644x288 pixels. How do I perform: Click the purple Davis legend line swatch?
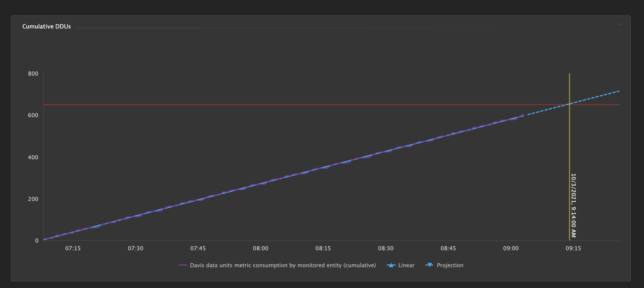point(183,265)
